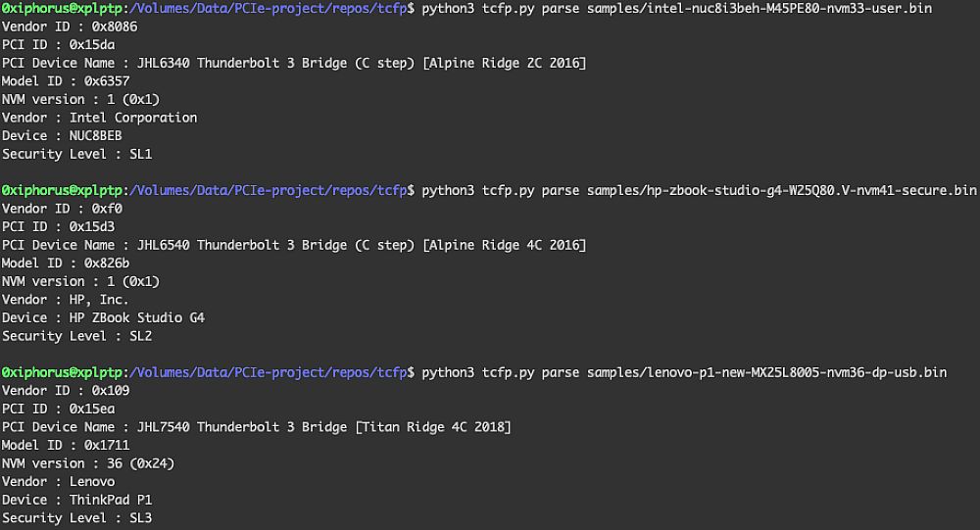Click the hp-zbook-studio-g4 sample file path
980x530 pixels.
pyautogui.click(x=782, y=190)
